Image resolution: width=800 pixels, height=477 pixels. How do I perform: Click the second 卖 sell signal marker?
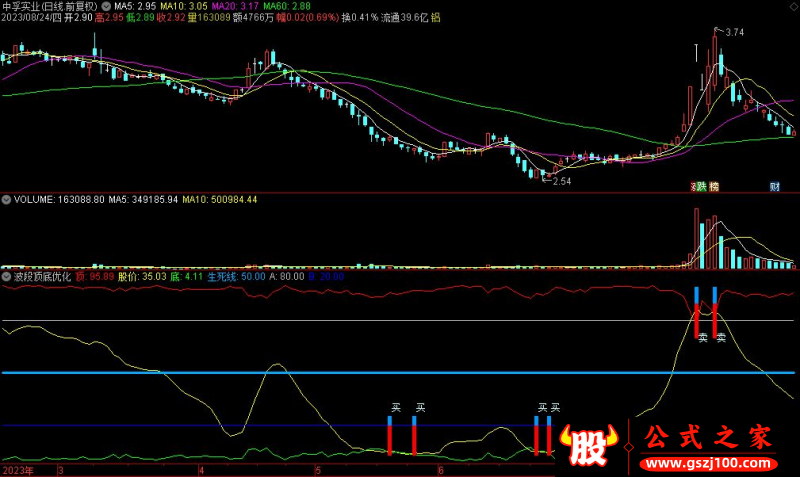click(720, 339)
